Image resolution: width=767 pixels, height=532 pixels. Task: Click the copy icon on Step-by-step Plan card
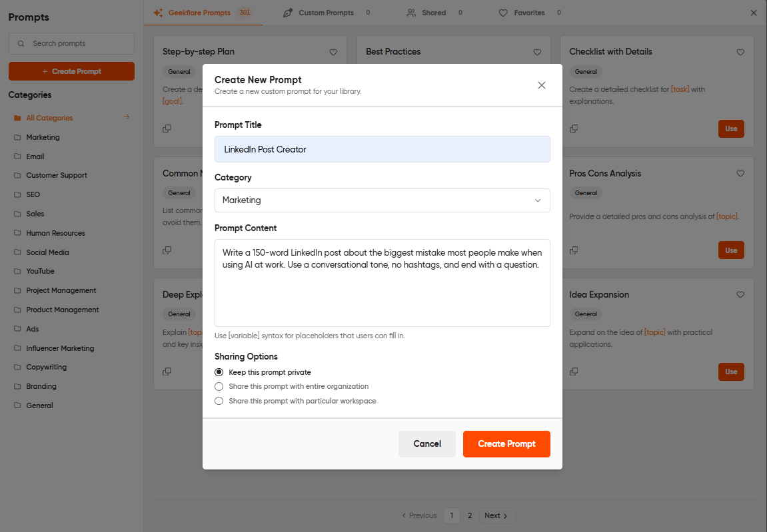point(167,129)
